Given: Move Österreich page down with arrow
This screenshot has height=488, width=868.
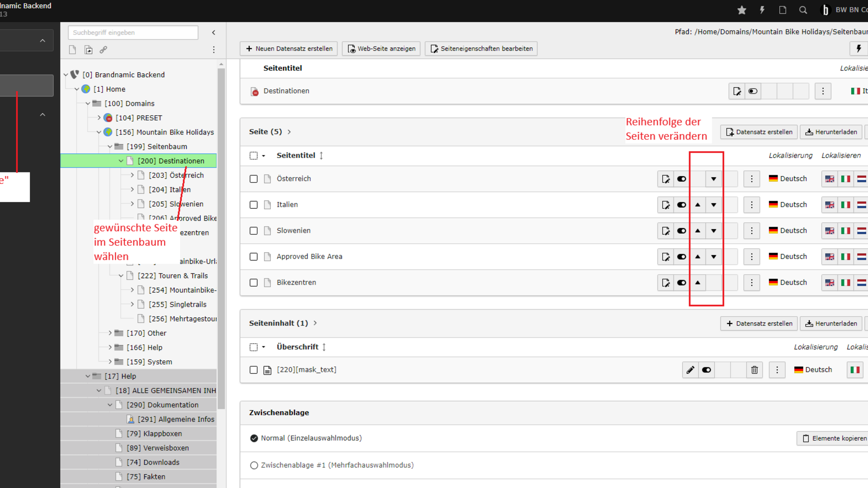Looking at the screenshot, I should coord(713,179).
